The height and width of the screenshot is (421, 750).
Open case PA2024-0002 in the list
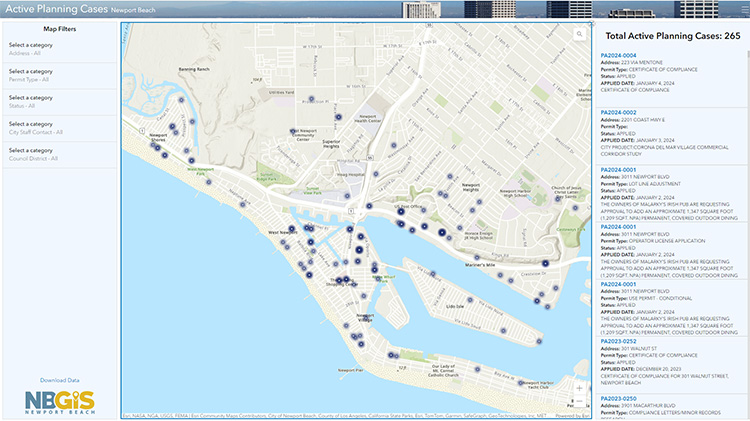coord(618,112)
